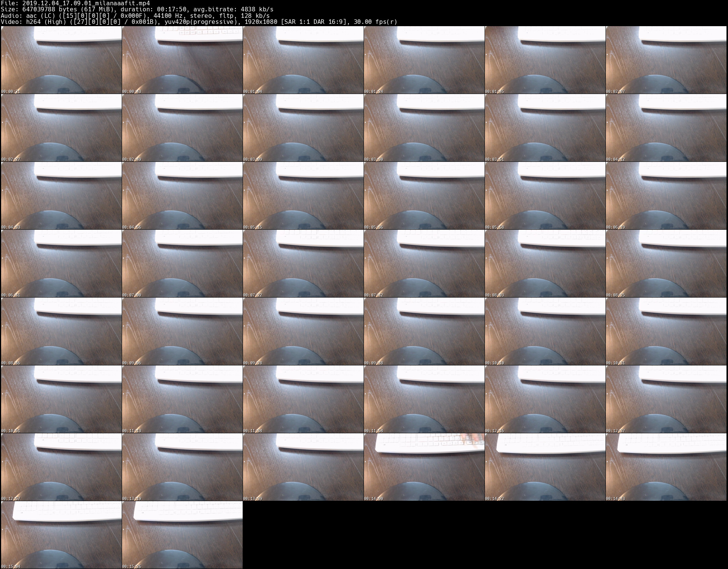Pick the 00:01:45 video frame
728x569 pixels.
click(x=545, y=60)
